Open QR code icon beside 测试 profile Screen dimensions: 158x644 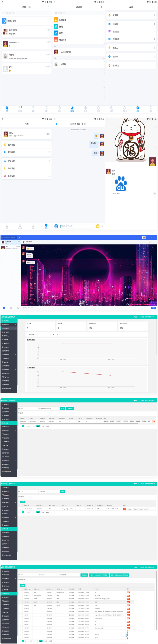47,134
